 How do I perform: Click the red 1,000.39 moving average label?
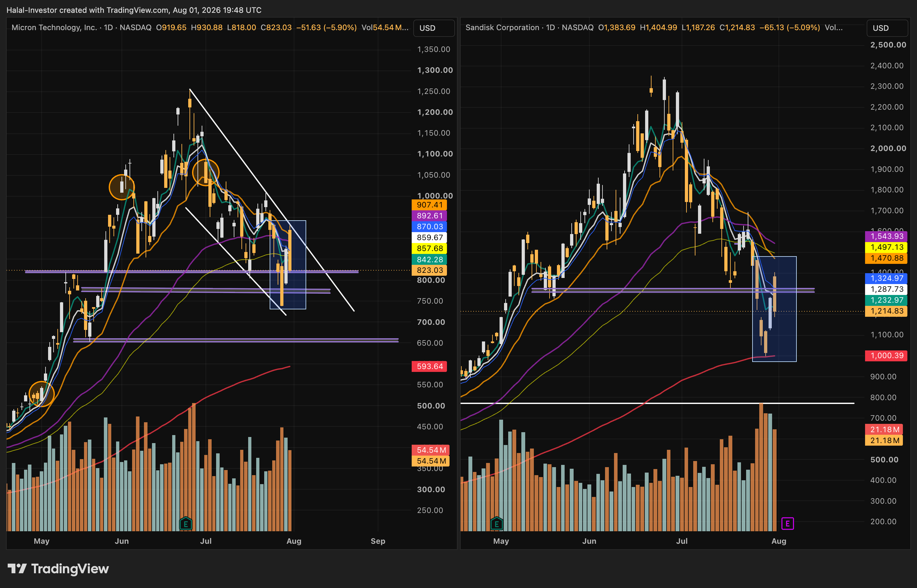pyautogui.click(x=886, y=356)
